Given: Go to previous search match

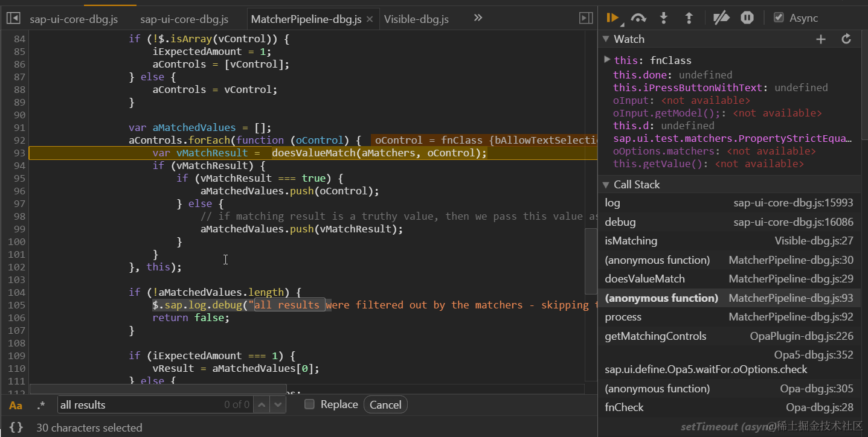Looking at the screenshot, I should click(261, 405).
